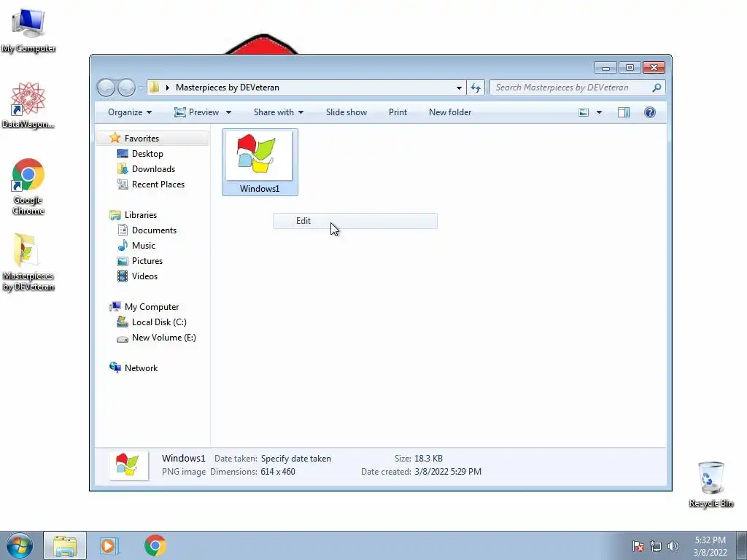
Task: Click the taskbar clock showing 5:32 PM
Action: [710, 546]
